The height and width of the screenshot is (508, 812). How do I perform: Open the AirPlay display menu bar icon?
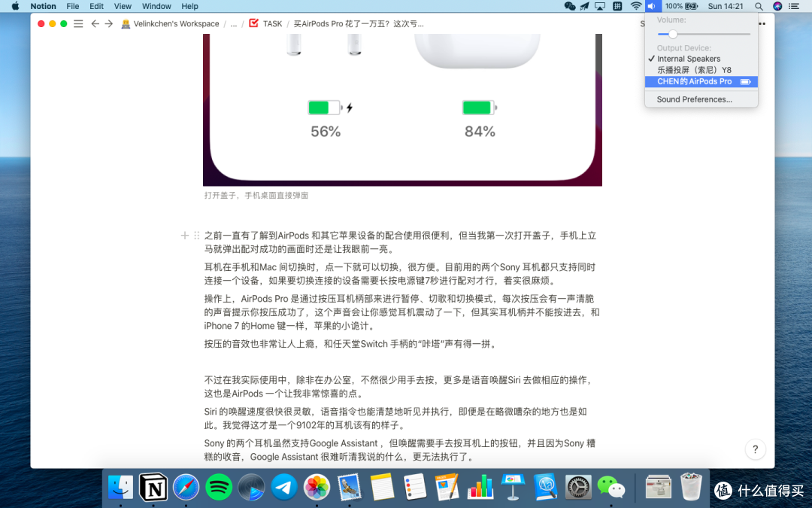click(600, 6)
